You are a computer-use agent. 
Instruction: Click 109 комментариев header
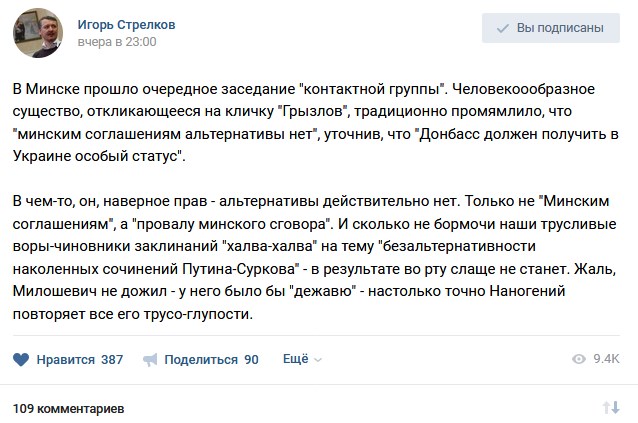[68, 408]
